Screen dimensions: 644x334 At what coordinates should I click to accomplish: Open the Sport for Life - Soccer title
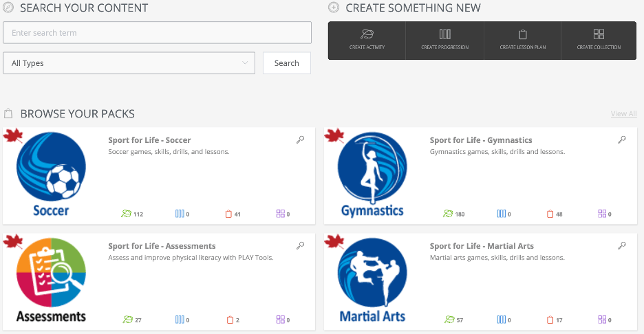(149, 140)
